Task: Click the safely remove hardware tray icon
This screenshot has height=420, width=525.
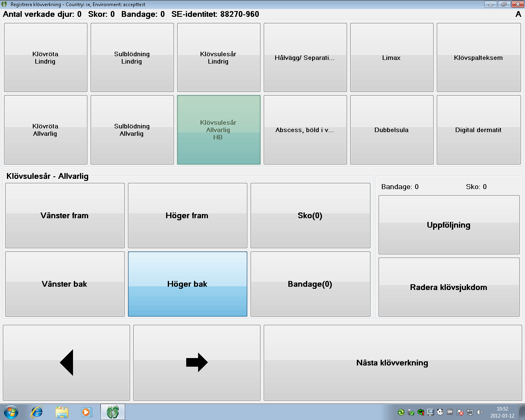Action: click(x=411, y=412)
